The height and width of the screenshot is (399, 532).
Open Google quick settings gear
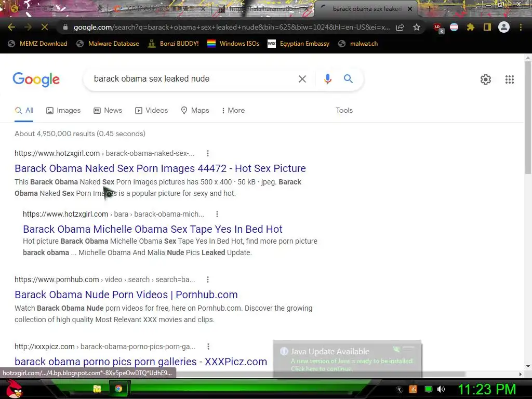point(486,79)
